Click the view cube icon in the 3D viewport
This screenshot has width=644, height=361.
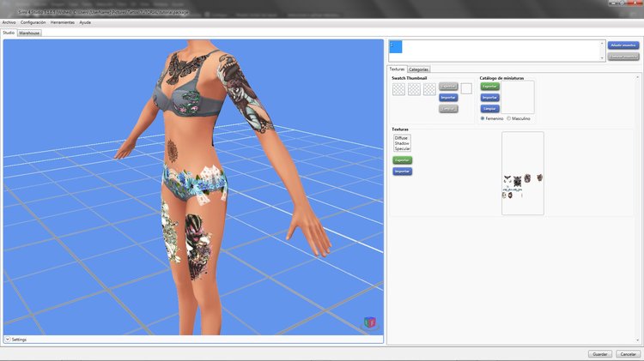pos(369,322)
